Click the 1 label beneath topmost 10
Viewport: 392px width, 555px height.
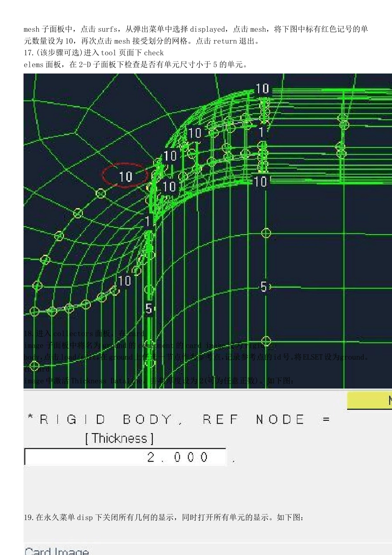point(261,132)
